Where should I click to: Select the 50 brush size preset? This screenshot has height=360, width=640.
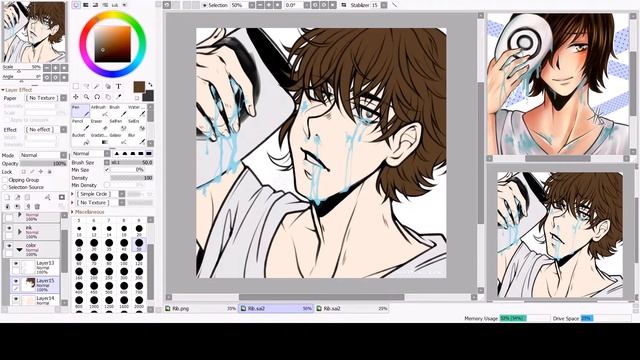click(139, 244)
